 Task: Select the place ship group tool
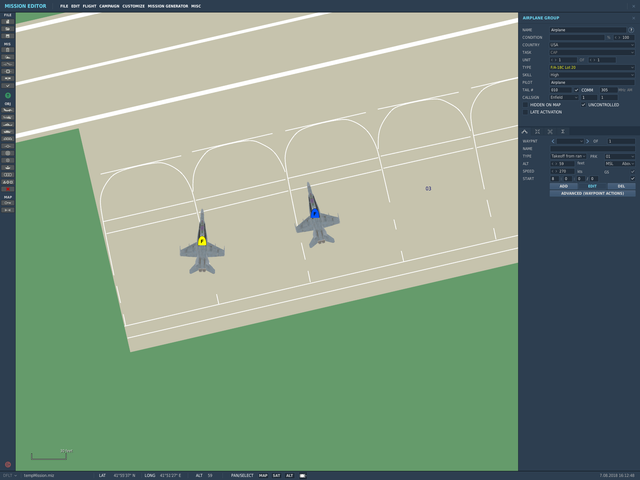(8, 124)
